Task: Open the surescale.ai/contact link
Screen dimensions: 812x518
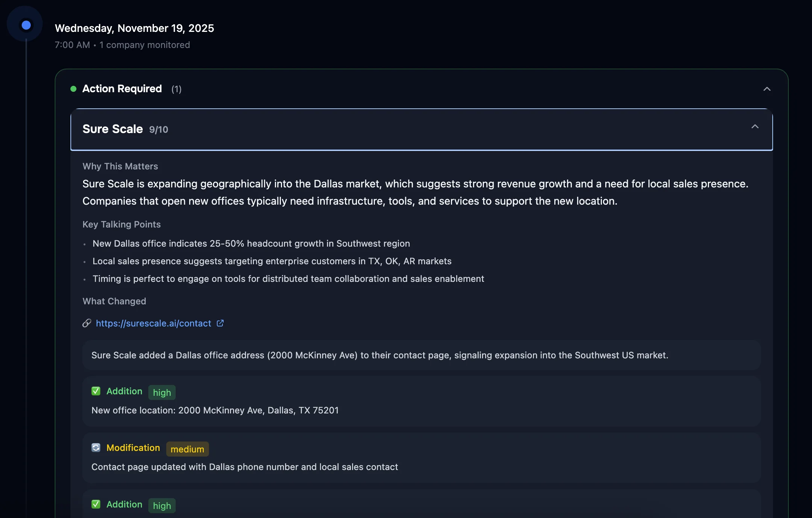Action: [153, 323]
